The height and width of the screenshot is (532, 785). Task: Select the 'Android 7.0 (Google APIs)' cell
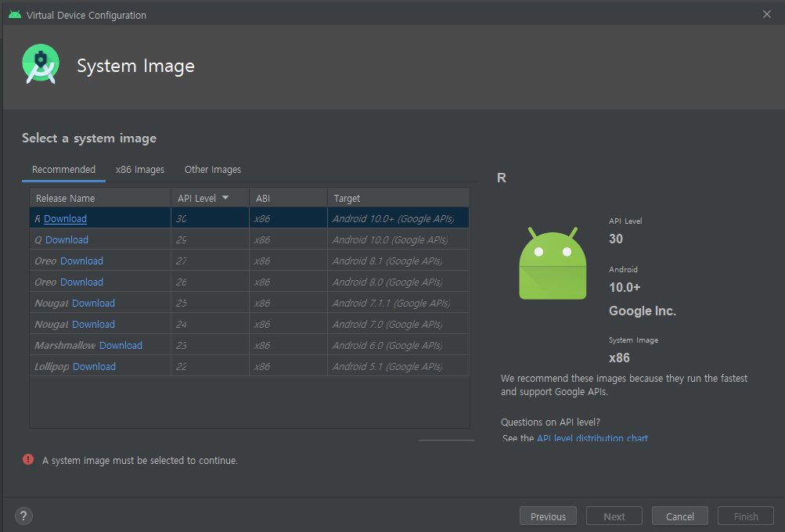(x=398, y=325)
